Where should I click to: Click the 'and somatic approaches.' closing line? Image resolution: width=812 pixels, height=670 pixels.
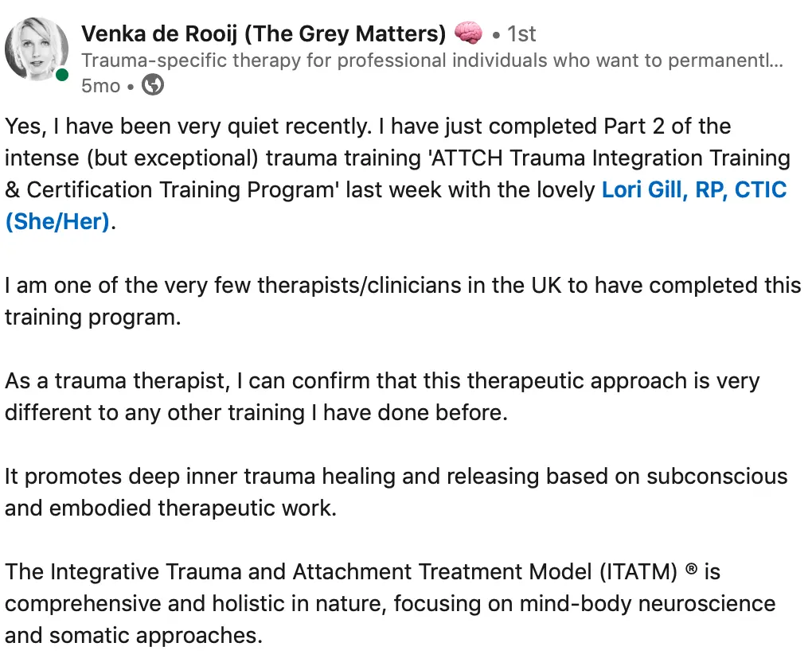(134, 636)
